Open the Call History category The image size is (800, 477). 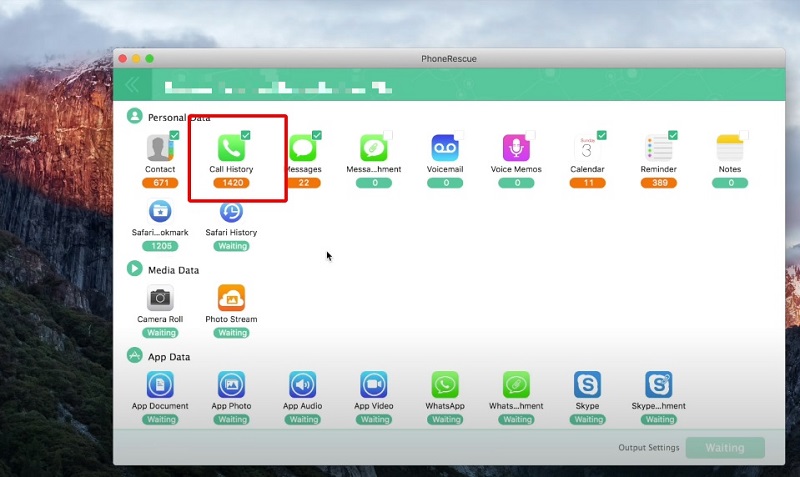(x=231, y=149)
